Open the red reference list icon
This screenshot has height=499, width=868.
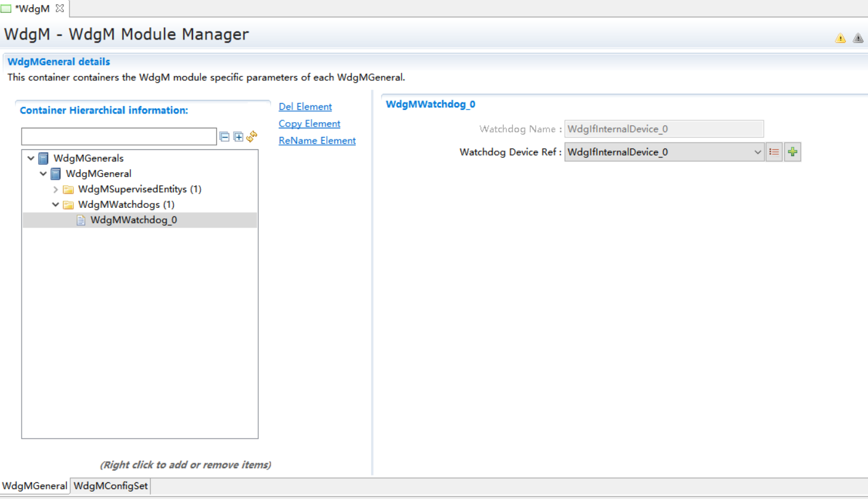coord(774,152)
